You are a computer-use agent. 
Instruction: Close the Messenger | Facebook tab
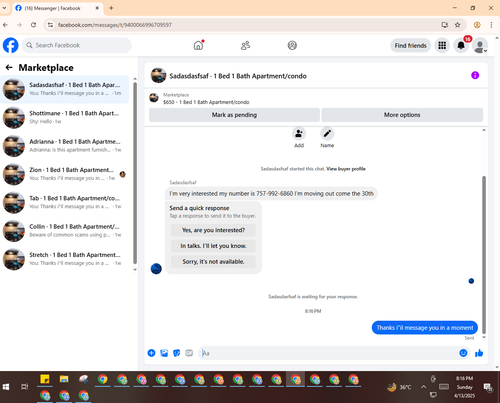(97, 8)
